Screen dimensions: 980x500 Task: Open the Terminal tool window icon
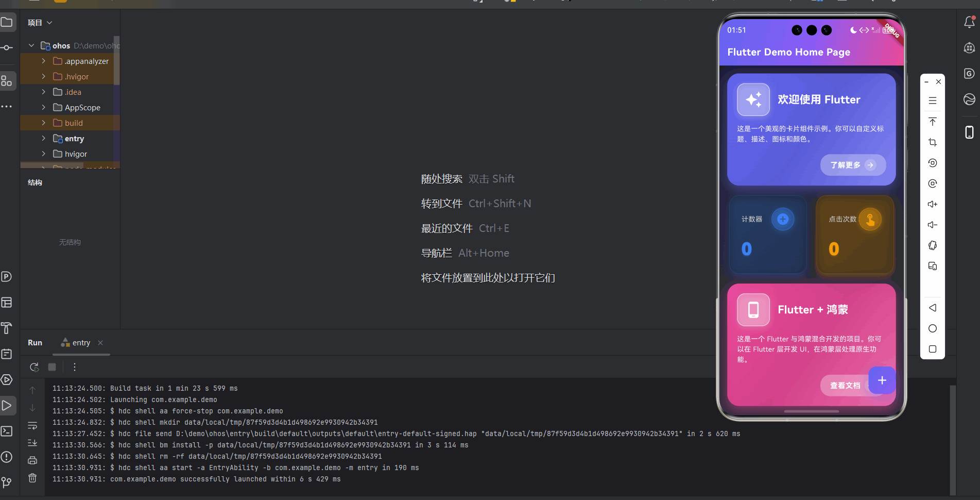tap(7, 431)
